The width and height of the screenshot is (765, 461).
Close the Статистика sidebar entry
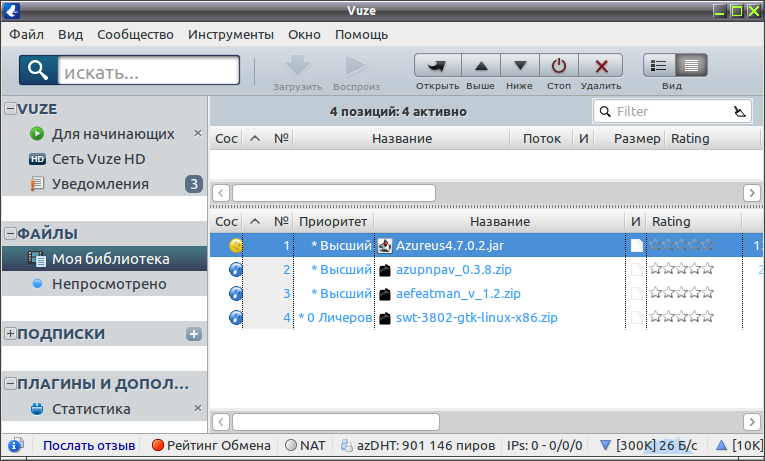tap(198, 408)
